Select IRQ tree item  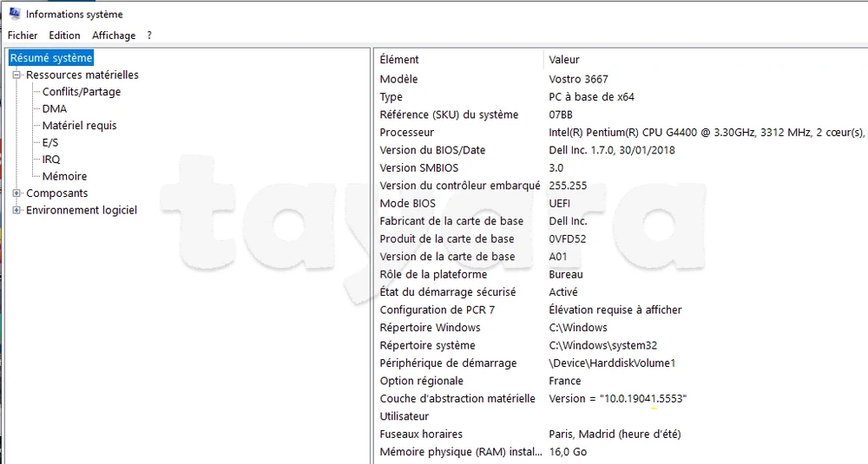[x=51, y=160]
